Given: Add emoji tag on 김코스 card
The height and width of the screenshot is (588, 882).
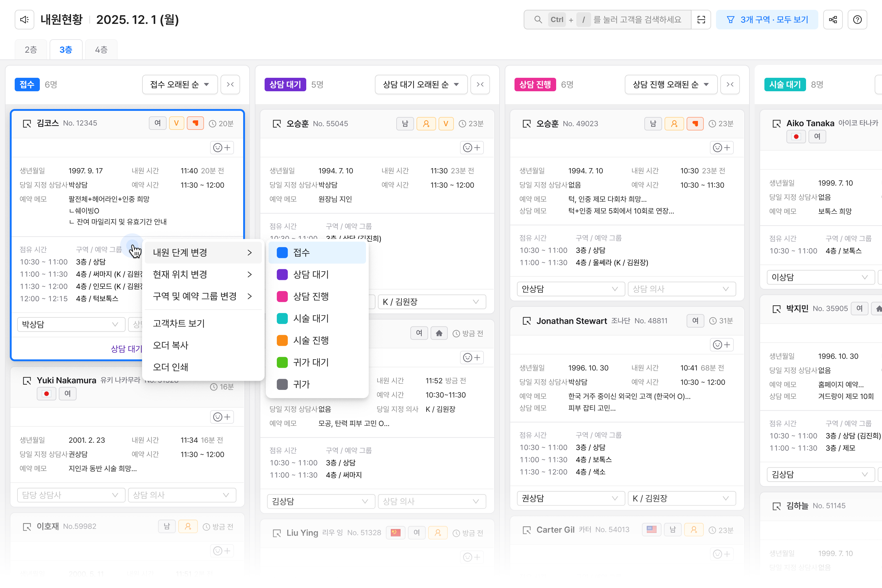Looking at the screenshot, I should click(x=222, y=147).
